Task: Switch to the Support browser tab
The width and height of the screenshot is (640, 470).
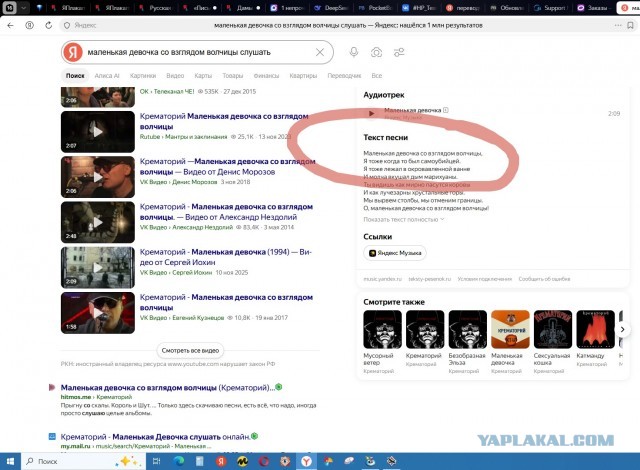Action: pos(551,7)
